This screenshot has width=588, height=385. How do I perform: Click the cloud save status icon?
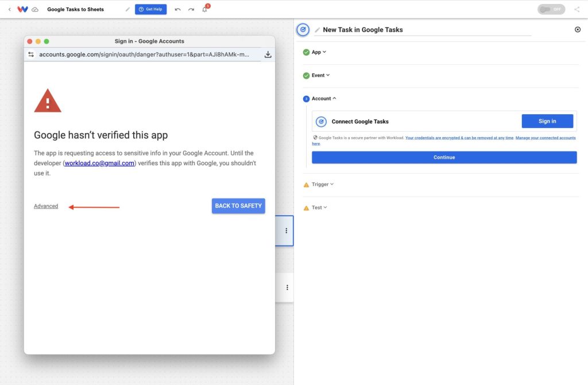point(35,9)
